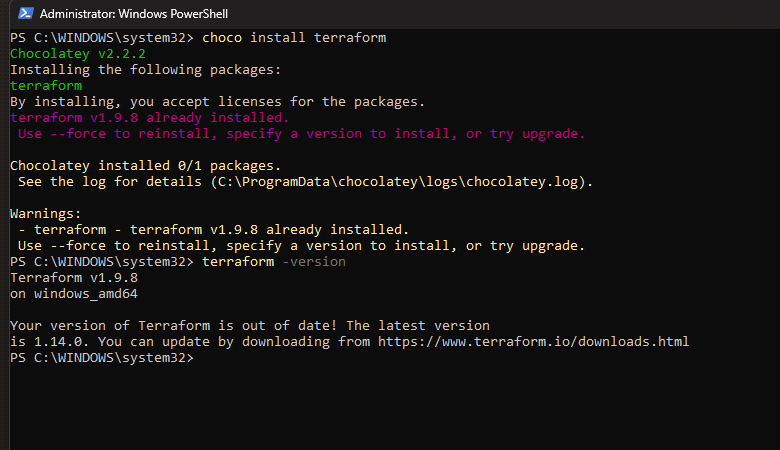
Task: Select the green 'Chocolatey v2.2.2' line
Action: pos(78,54)
